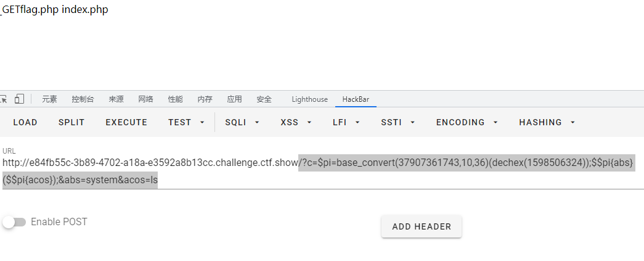Toggle the device toolbar icon
The height and width of the screenshot is (261, 644).
(20, 99)
